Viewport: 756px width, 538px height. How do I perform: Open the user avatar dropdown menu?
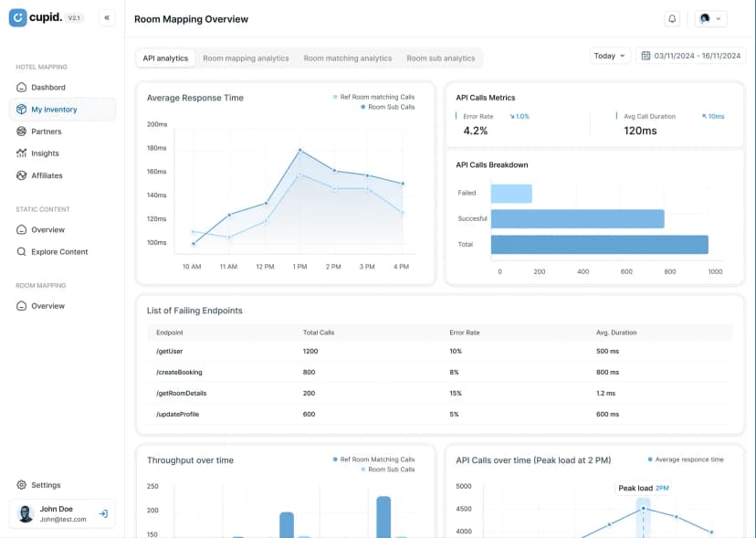710,18
